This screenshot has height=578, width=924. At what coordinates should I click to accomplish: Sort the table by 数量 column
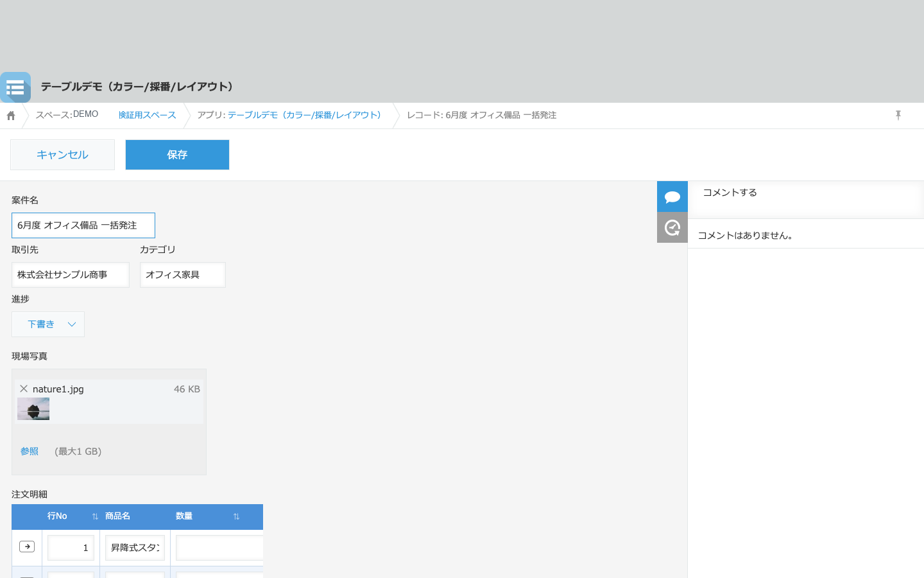236,516
